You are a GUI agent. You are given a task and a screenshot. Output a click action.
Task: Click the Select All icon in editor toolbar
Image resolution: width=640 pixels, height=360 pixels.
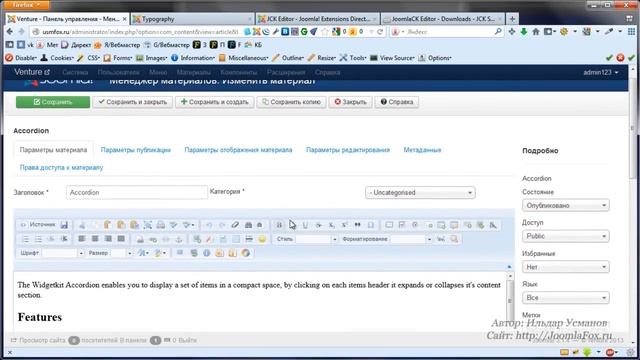click(147, 225)
